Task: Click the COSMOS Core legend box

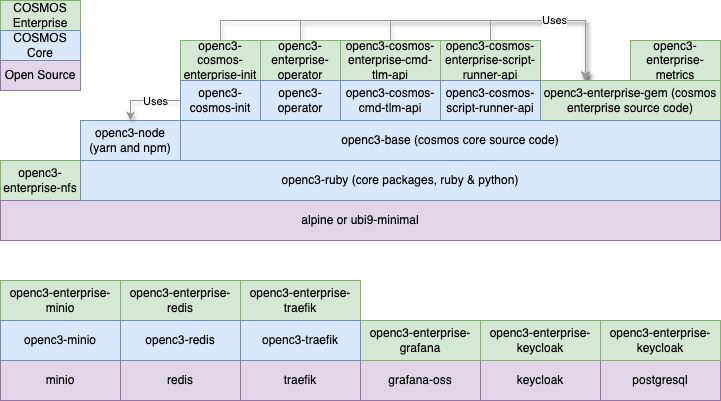Action: click(40, 46)
